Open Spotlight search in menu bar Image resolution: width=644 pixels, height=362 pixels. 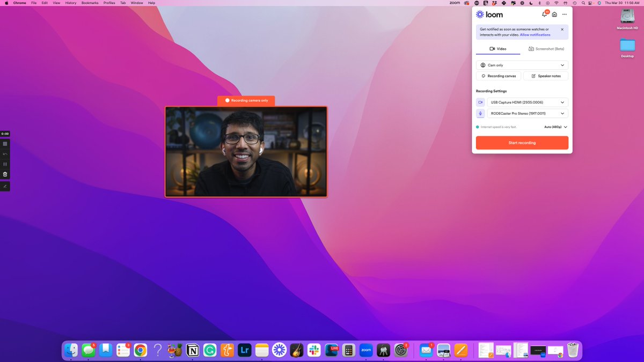point(583,3)
